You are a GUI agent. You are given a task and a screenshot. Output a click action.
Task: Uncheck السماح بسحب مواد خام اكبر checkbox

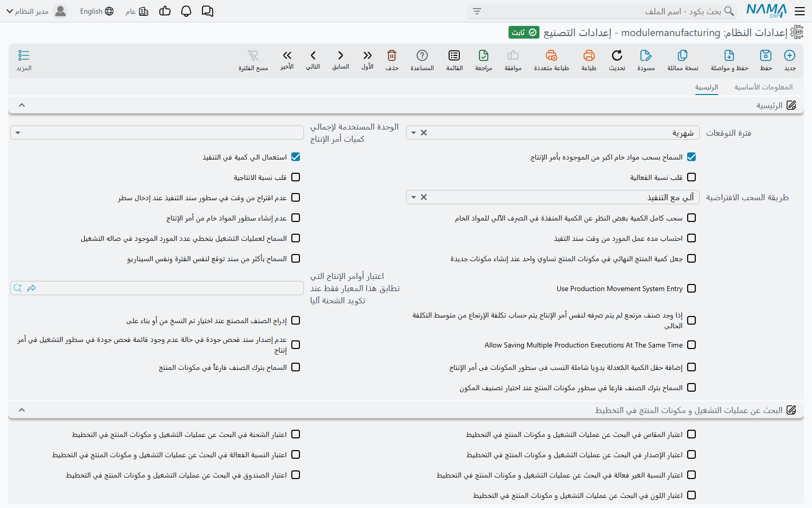[691, 157]
